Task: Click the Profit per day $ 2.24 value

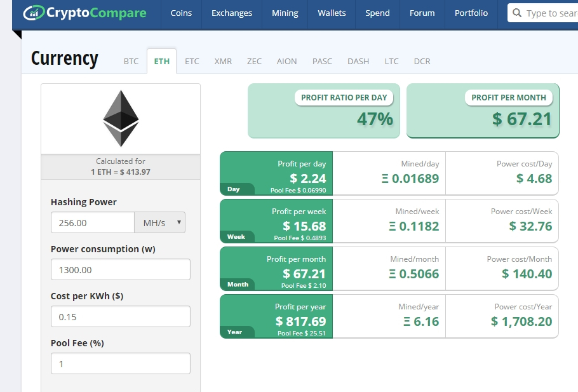Action: click(308, 179)
